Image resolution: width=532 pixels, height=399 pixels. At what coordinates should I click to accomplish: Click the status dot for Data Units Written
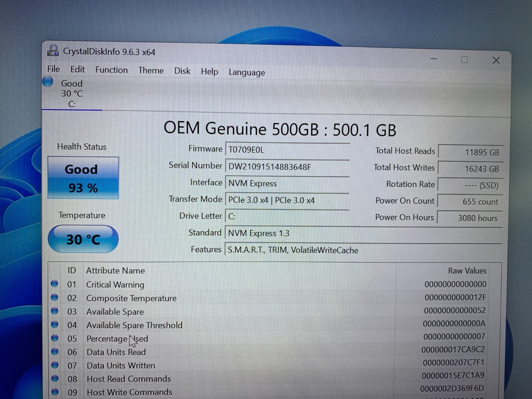tap(55, 365)
